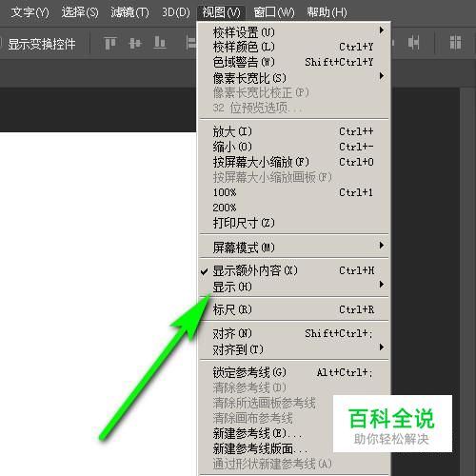Viewport: 476px width, 476px height.
Task: Open the 文字(Y) menu
Action: [x=30, y=12]
